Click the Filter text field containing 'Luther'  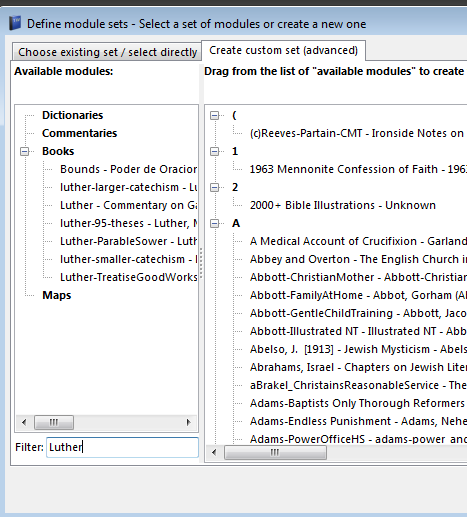[x=122, y=447]
